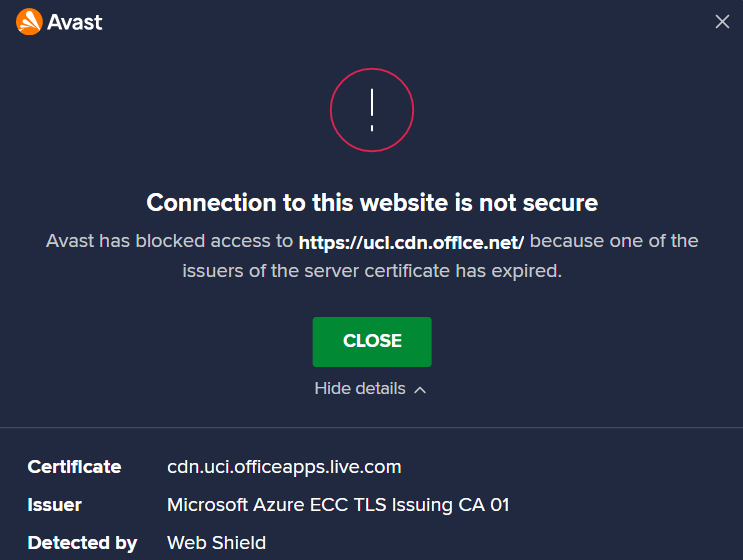Click the green CLOSE button
The image size is (743, 560).
tap(372, 342)
